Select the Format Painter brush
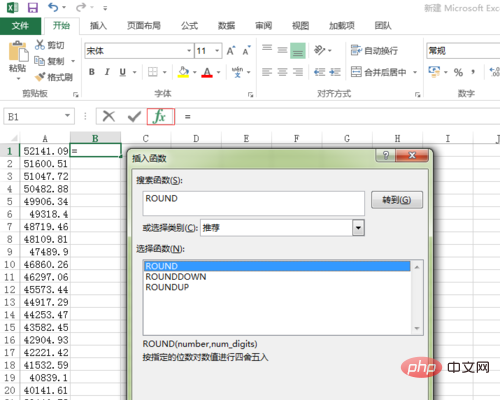 (40, 77)
